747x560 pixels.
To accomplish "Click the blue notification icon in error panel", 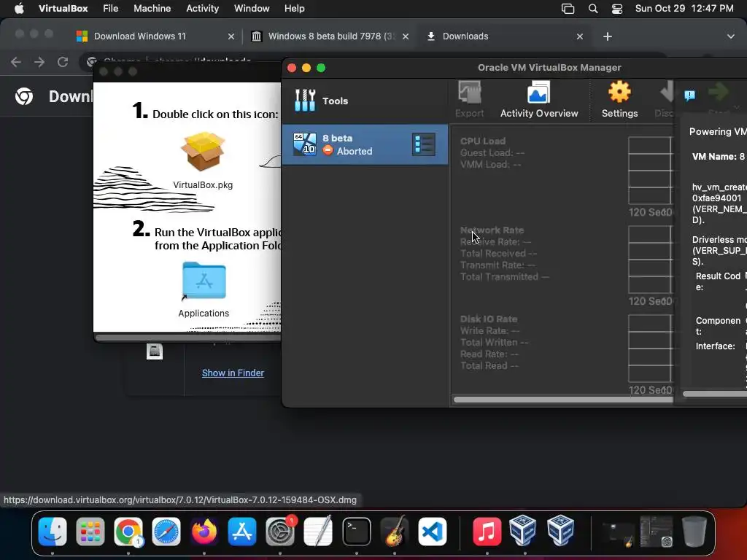I will point(689,96).
